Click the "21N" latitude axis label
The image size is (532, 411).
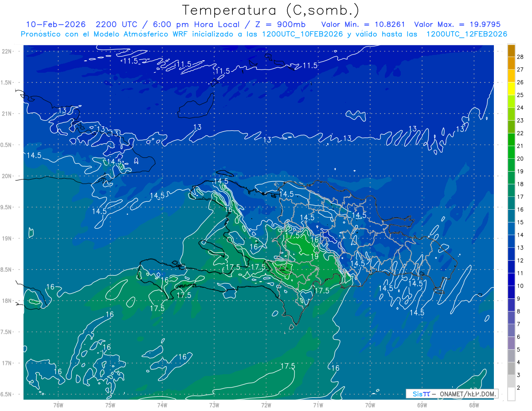(6, 114)
